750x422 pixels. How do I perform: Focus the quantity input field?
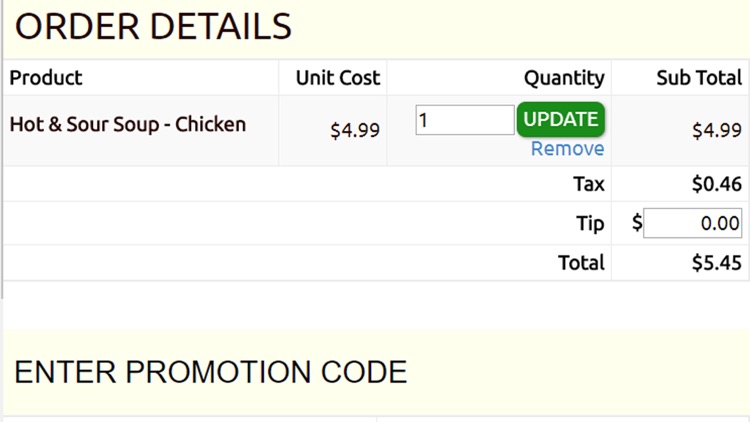(x=464, y=120)
